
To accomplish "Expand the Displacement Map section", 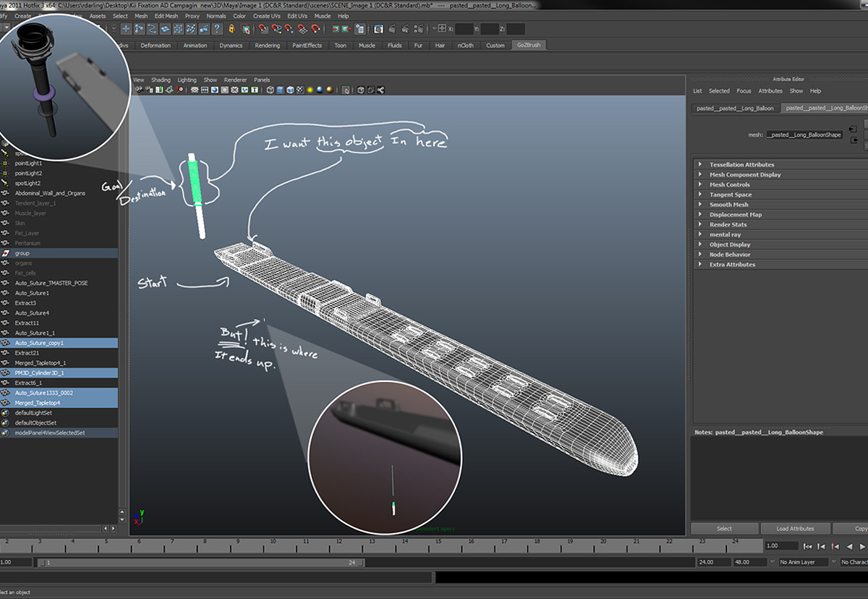I will tap(780, 215).
